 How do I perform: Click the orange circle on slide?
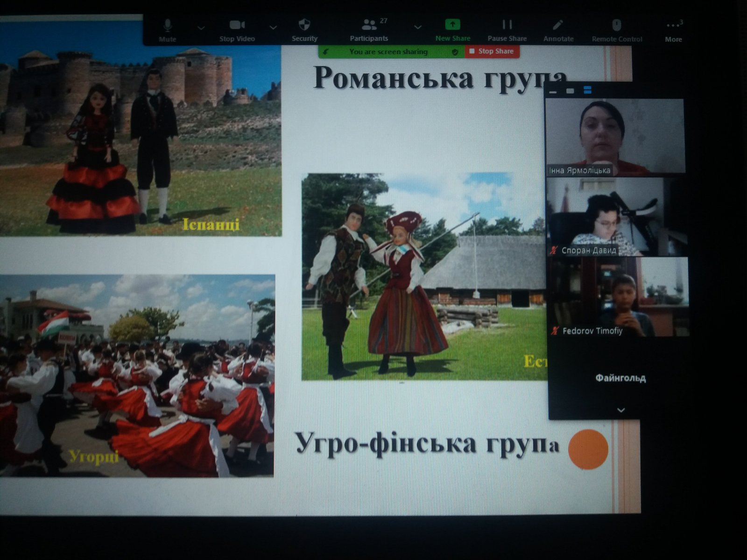pyautogui.click(x=588, y=449)
